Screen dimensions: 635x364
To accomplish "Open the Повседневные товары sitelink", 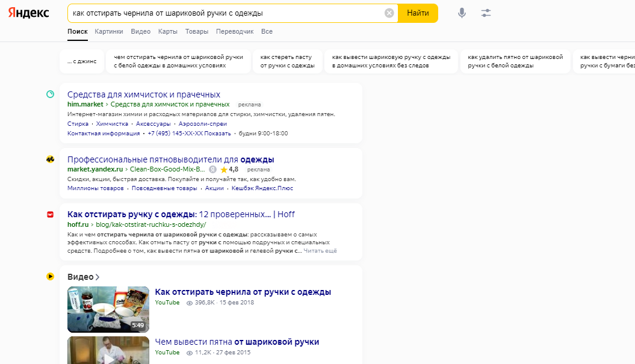I will point(164,188).
